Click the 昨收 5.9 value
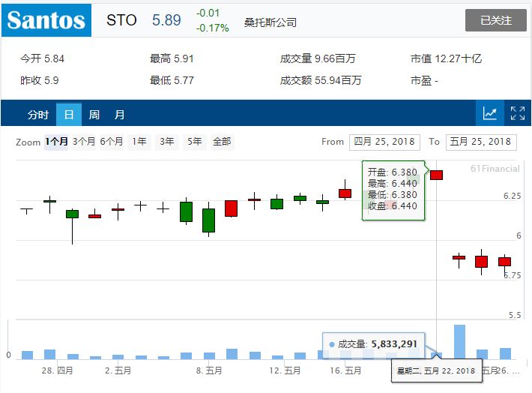The width and height of the screenshot is (532, 393). 40,80
